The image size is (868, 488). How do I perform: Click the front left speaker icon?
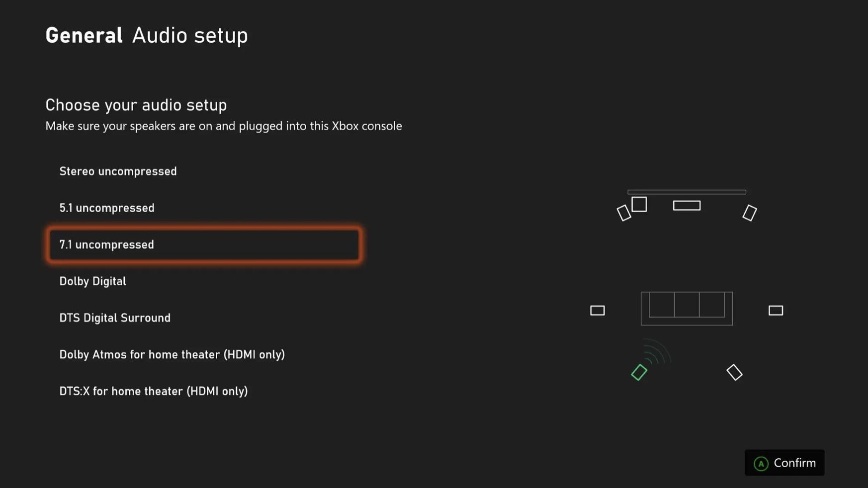tap(624, 213)
